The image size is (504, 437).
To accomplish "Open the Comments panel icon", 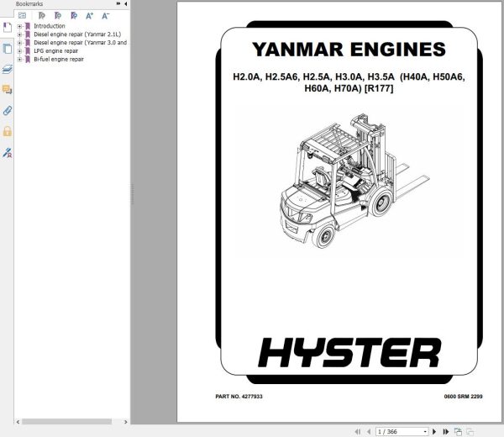I will pyautogui.click(x=7, y=89).
